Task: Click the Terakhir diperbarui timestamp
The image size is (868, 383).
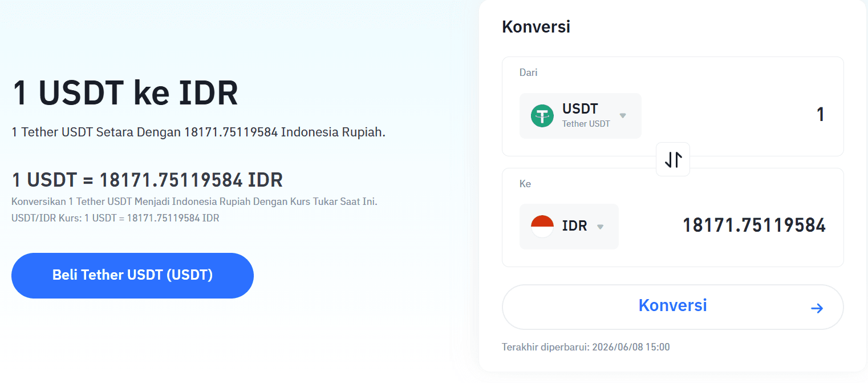Action: pos(586,347)
